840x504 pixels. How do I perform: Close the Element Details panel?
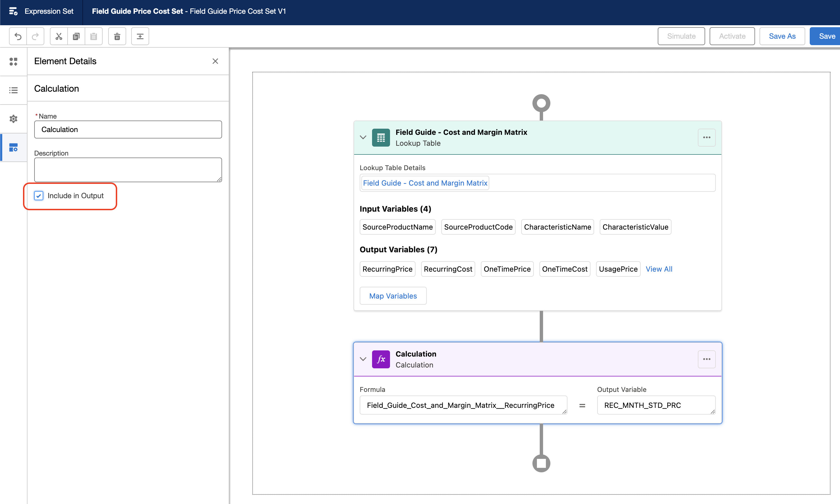[215, 61]
